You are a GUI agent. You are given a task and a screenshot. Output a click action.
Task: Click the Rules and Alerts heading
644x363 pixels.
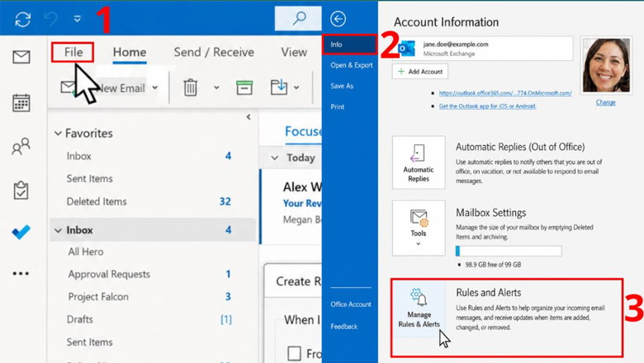tap(488, 292)
